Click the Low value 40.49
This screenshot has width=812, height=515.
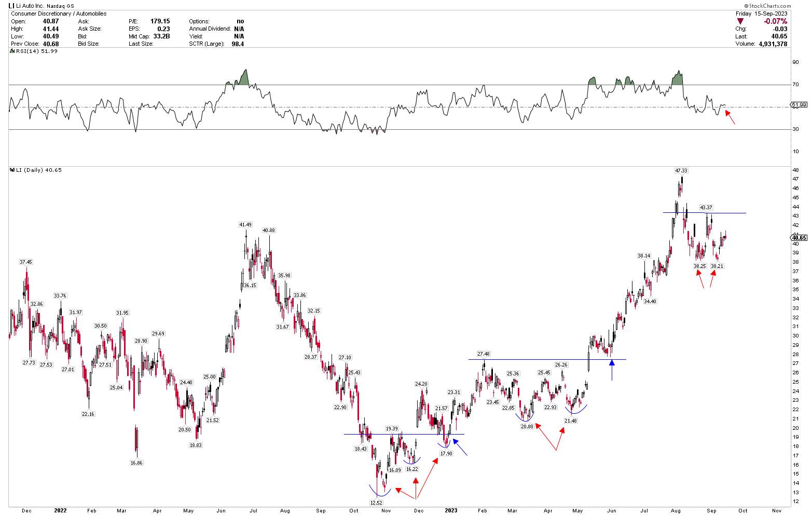[50, 36]
